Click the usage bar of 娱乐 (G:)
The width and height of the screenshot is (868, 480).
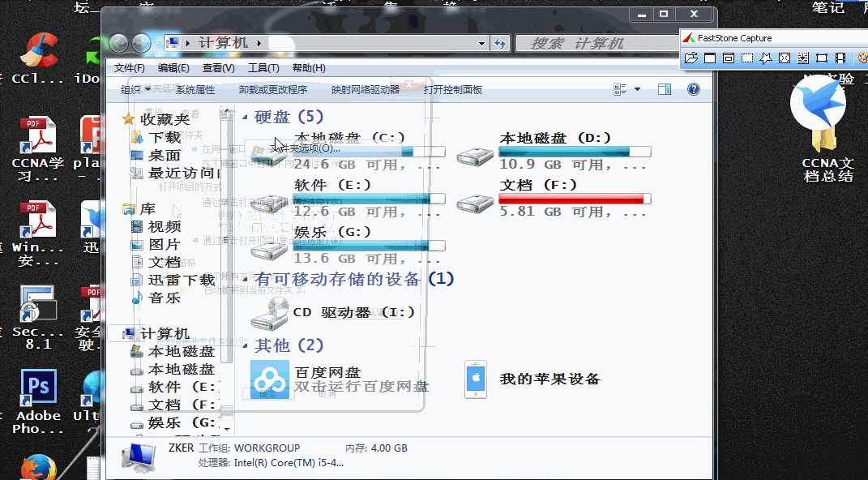click(369, 246)
